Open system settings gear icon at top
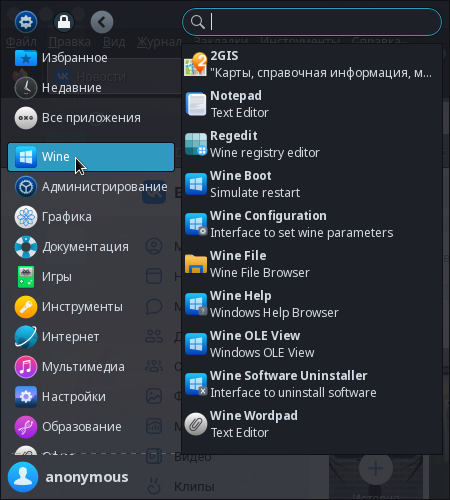 (x=26, y=22)
